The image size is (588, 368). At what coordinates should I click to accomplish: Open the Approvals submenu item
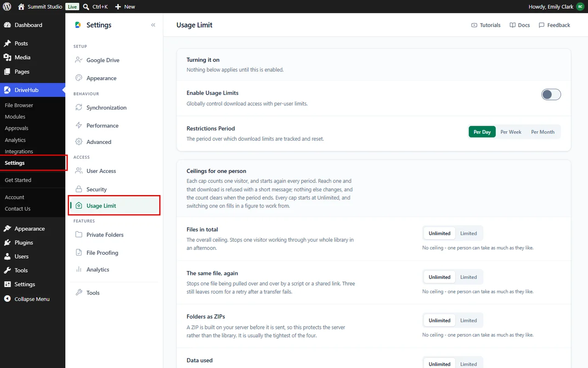(17, 128)
